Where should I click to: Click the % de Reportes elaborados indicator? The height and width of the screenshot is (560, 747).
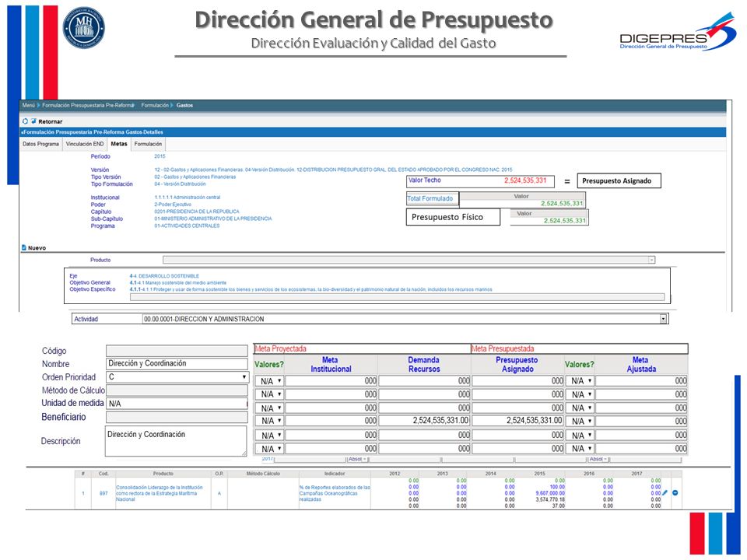point(335,493)
